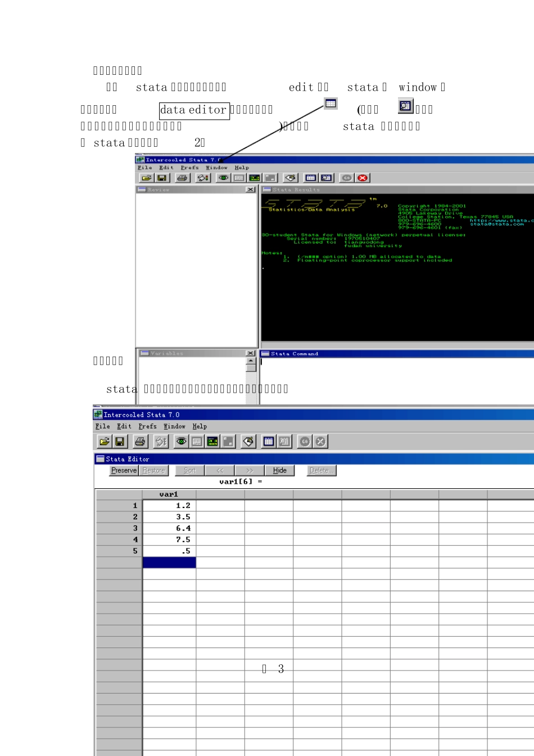Bring Graph window to front, upper Stata toolbar
Image resolution: width=534 pixels, height=756 pixels.
pyautogui.click(x=255, y=178)
